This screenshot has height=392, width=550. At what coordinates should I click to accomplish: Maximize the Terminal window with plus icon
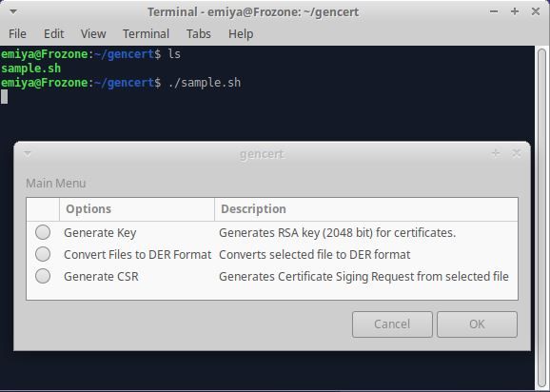click(x=515, y=11)
